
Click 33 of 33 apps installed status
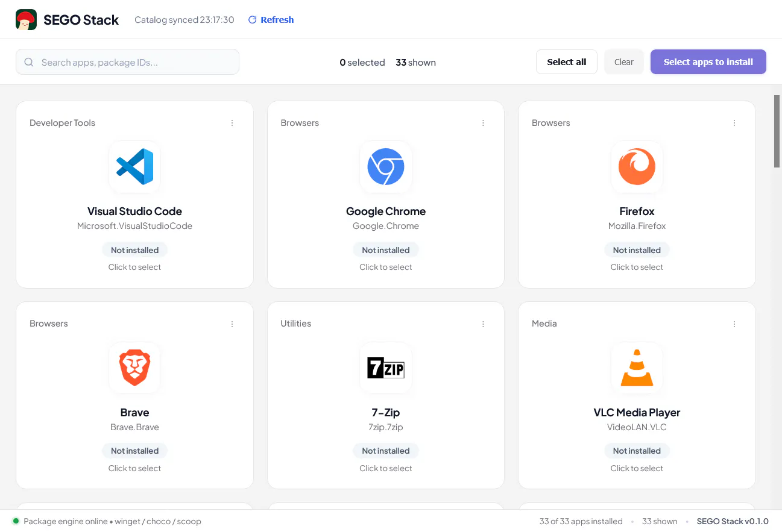click(581, 521)
